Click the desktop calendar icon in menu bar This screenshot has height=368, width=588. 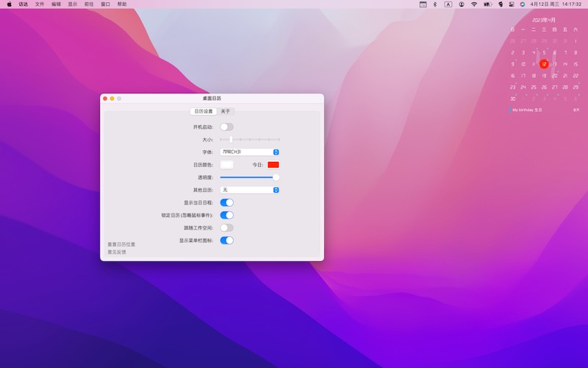(423, 4)
